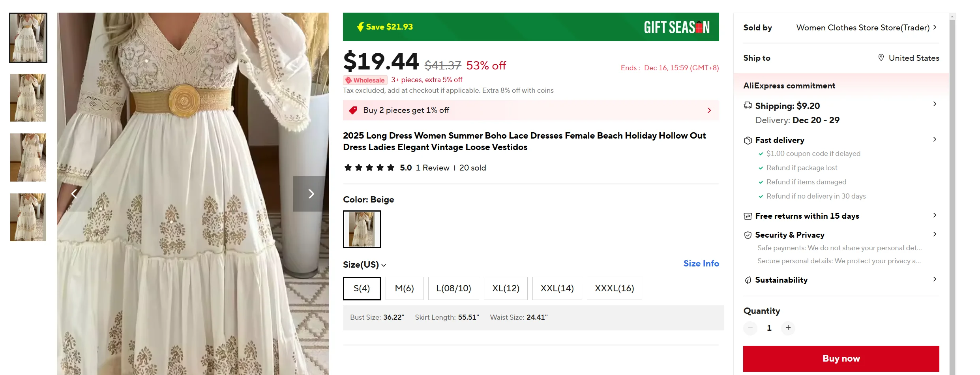View the second dress thumbnail
The image size is (980, 375).
(x=28, y=98)
